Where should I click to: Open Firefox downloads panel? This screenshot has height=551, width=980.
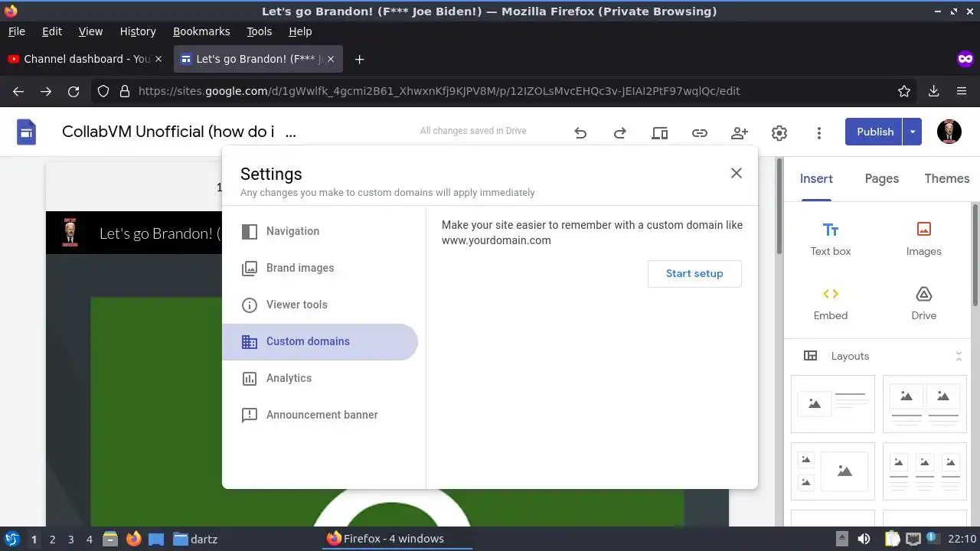(934, 91)
